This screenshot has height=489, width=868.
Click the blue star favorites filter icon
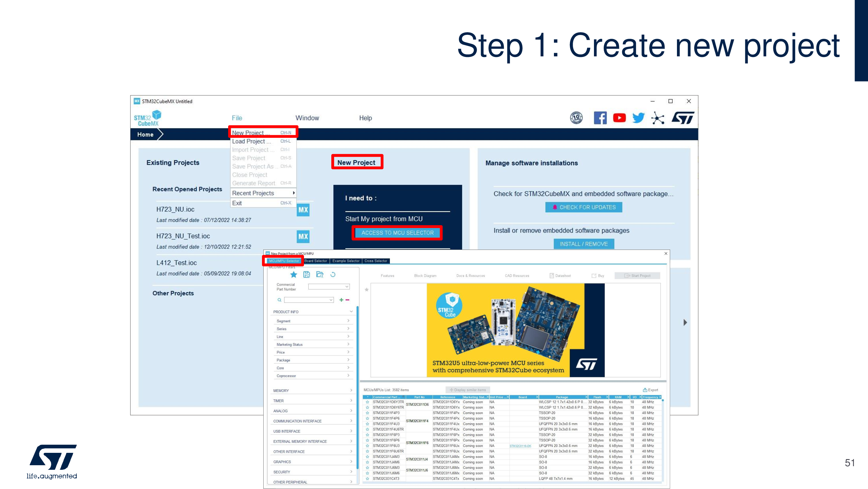click(x=294, y=275)
